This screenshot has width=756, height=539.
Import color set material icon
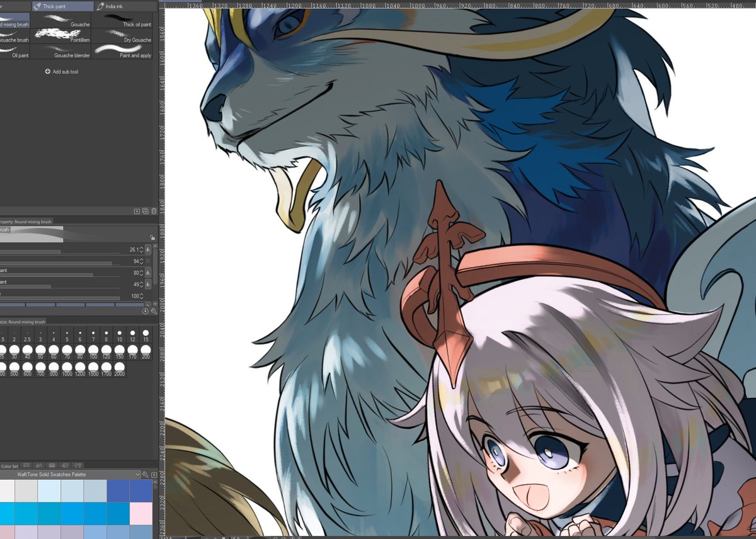(153, 475)
